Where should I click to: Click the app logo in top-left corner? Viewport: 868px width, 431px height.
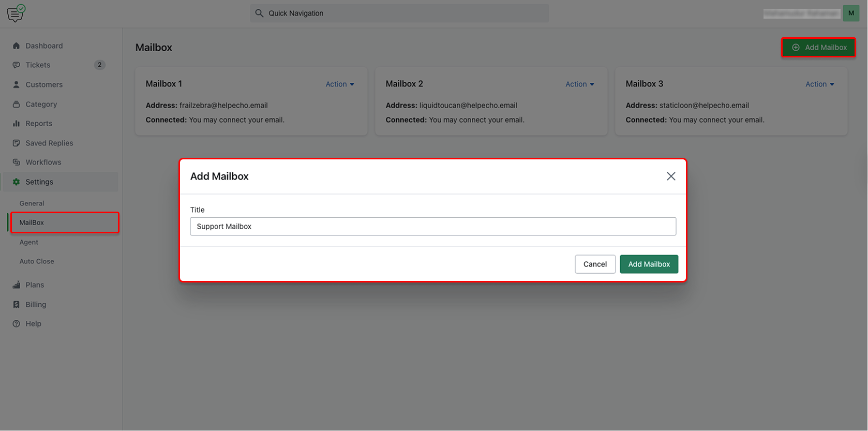[16, 13]
